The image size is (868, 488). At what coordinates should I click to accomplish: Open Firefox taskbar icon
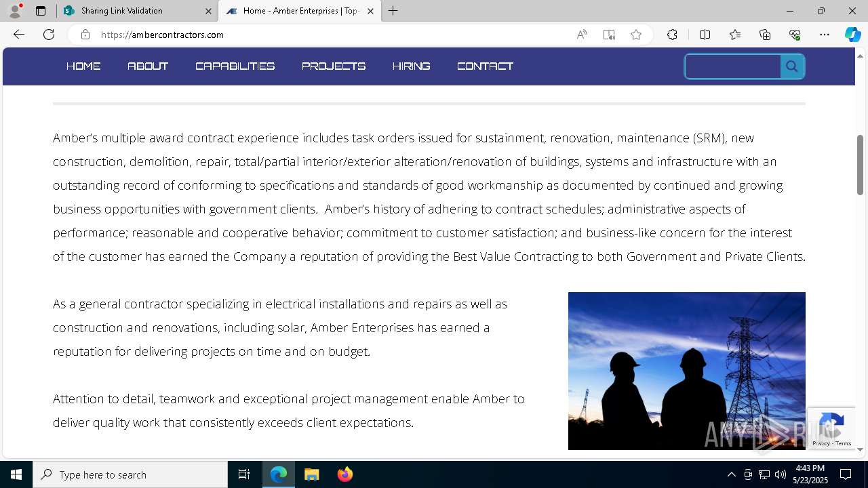click(x=344, y=474)
